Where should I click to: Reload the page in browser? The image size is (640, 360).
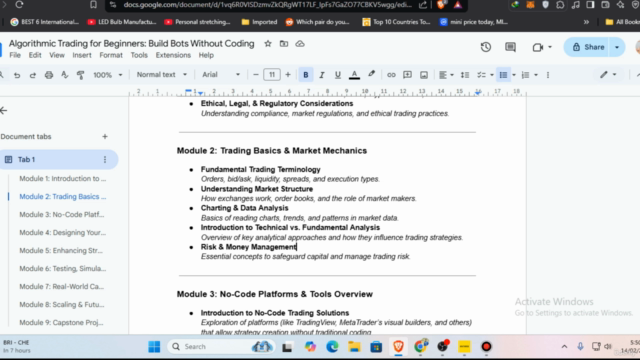19,5
